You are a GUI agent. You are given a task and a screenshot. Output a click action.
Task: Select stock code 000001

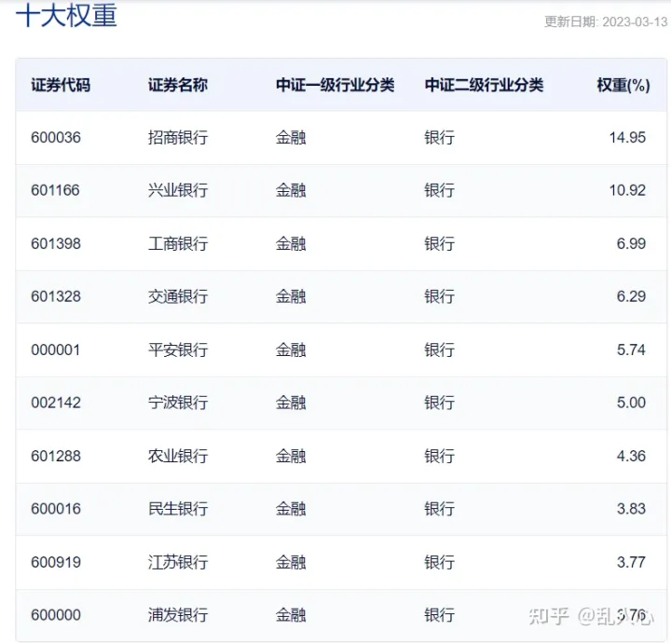(55, 349)
